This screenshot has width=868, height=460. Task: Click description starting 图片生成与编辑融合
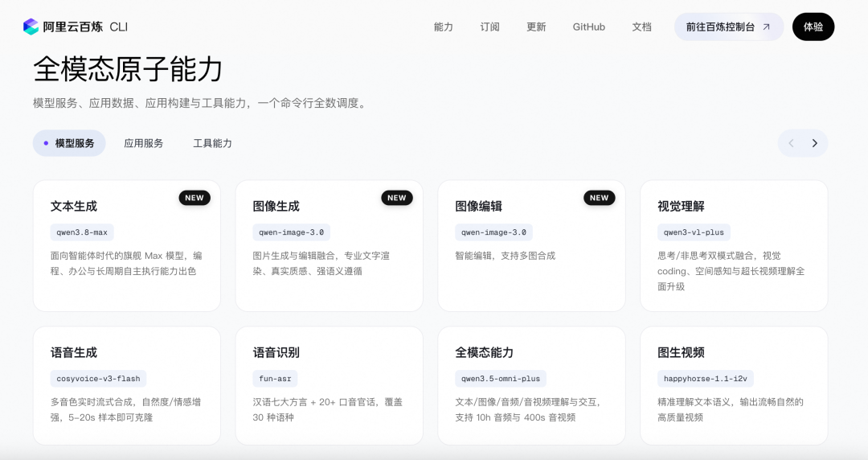321,263
